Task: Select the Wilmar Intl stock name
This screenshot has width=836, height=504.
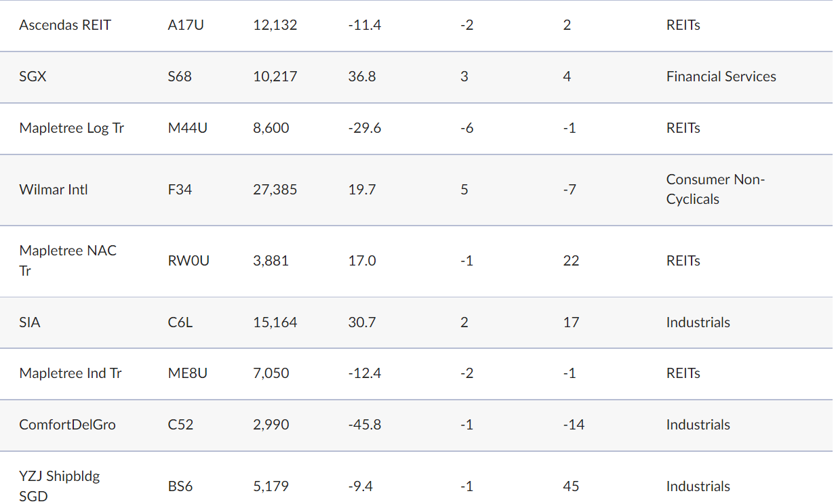Action: coord(54,190)
